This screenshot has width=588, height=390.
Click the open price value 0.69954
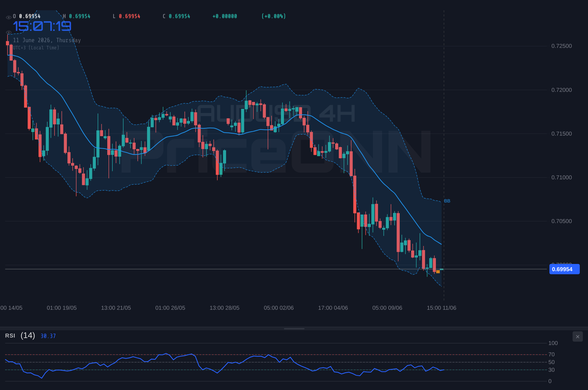[30, 16]
